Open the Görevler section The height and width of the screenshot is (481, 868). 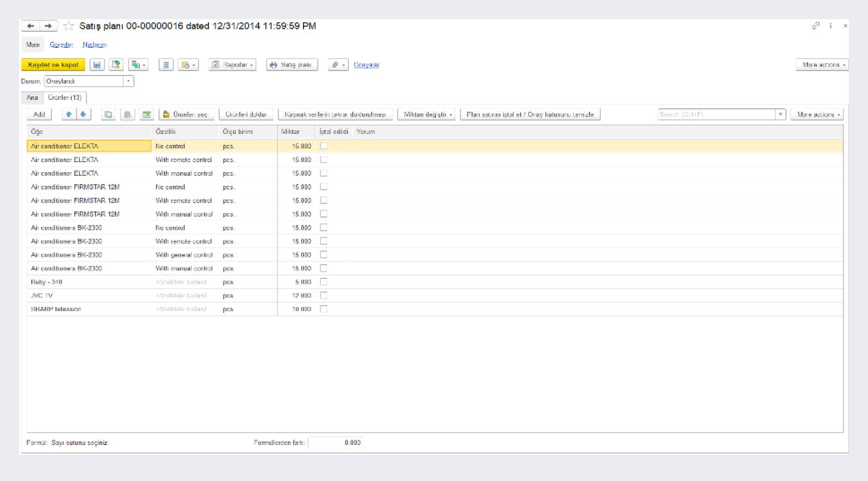click(x=61, y=45)
